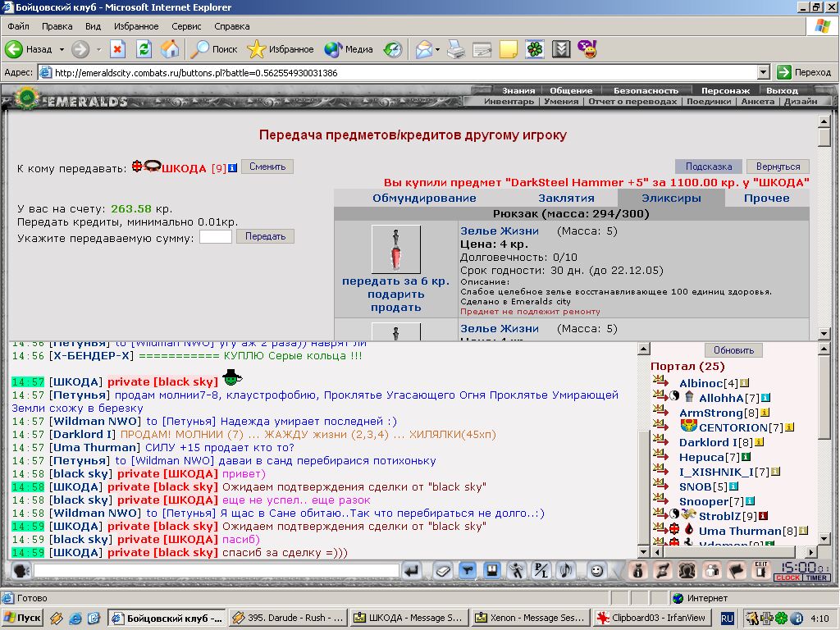Clear chat with the eraser icon
Screen dimensions: 840x630
click(x=442, y=571)
